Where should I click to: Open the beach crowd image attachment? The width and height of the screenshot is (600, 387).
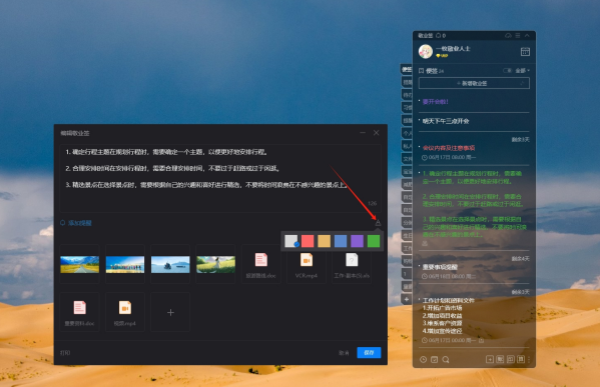point(125,264)
